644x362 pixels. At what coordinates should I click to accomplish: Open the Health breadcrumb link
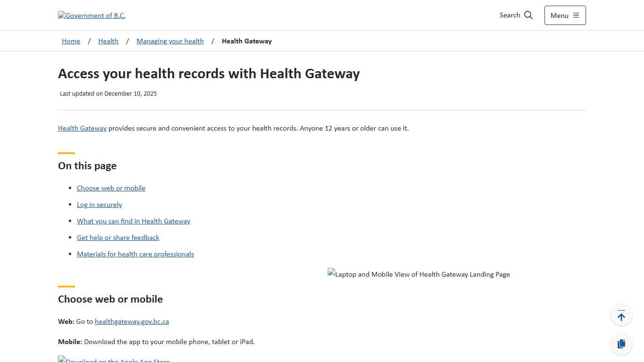pos(108,41)
